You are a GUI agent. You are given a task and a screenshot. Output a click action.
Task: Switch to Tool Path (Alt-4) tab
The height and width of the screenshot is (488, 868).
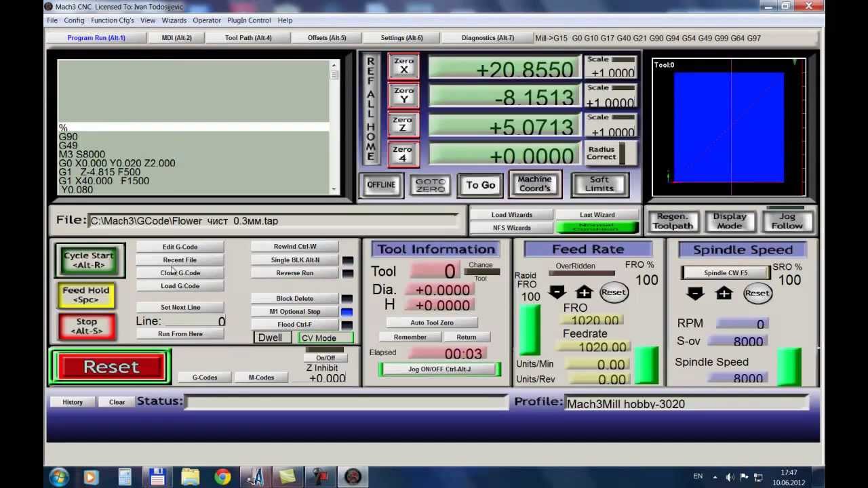(x=248, y=38)
